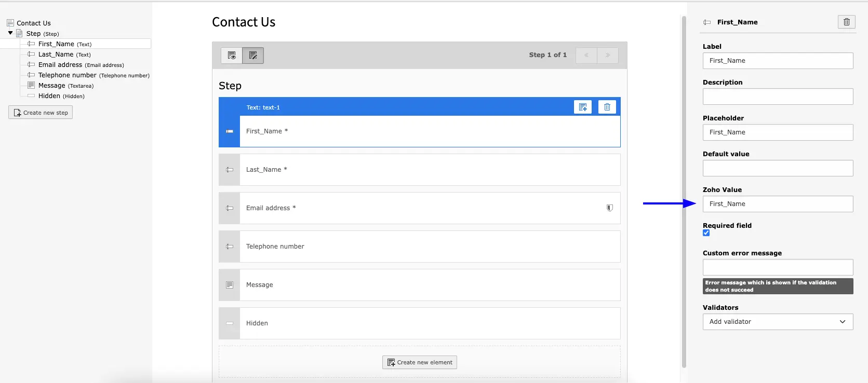This screenshot has width=868, height=383.
Task: Click Create new element button
Action: 420,362
